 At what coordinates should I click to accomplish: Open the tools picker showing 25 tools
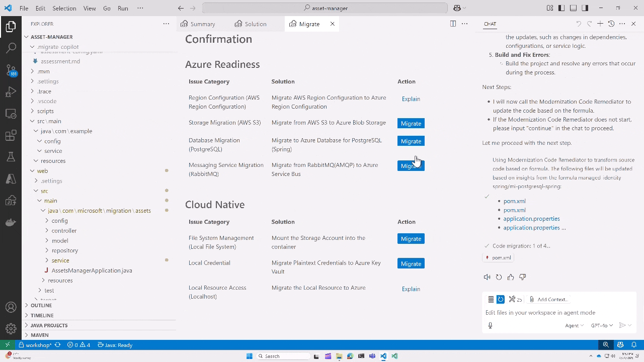coord(515,299)
